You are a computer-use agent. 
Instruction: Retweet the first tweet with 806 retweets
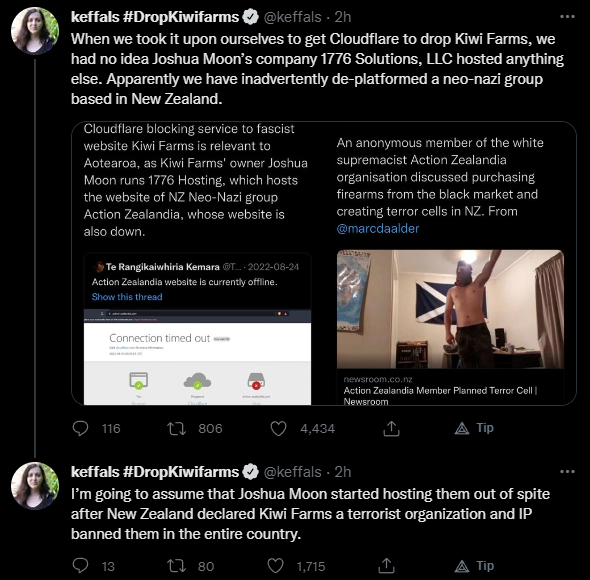click(176, 428)
